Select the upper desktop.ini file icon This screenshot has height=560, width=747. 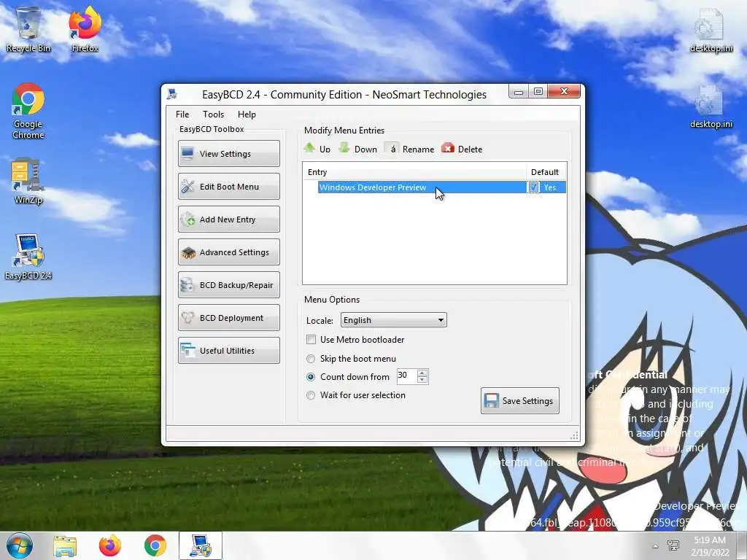click(711, 29)
